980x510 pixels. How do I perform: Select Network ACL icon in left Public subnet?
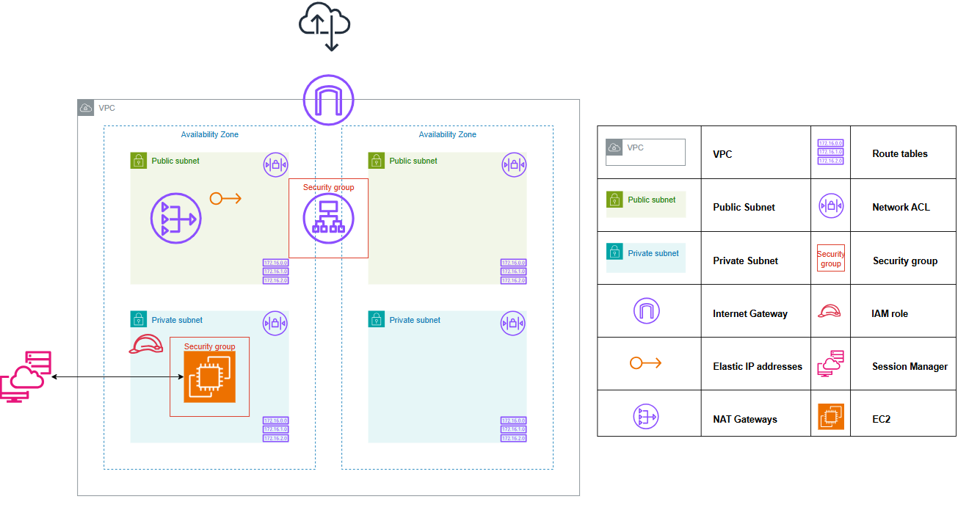[275, 165]
